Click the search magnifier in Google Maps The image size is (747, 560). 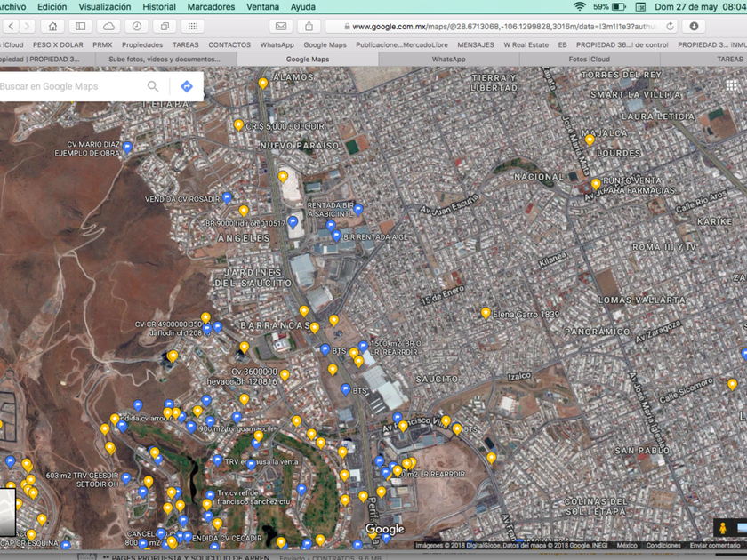pyautogui.click(x=153, y=86)
